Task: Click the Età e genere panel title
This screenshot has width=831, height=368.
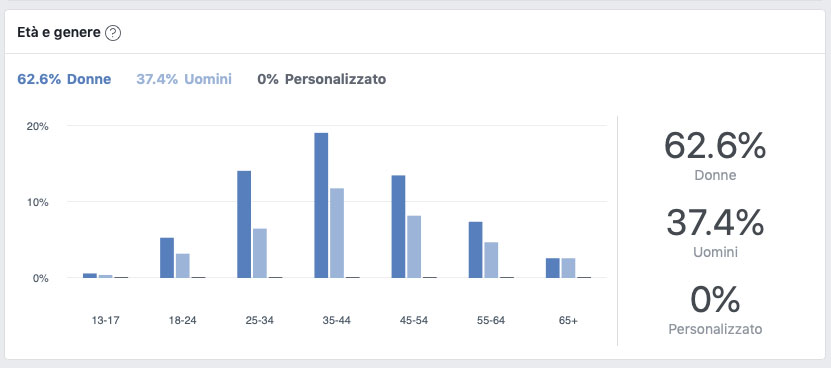Action: coord(59,33)
